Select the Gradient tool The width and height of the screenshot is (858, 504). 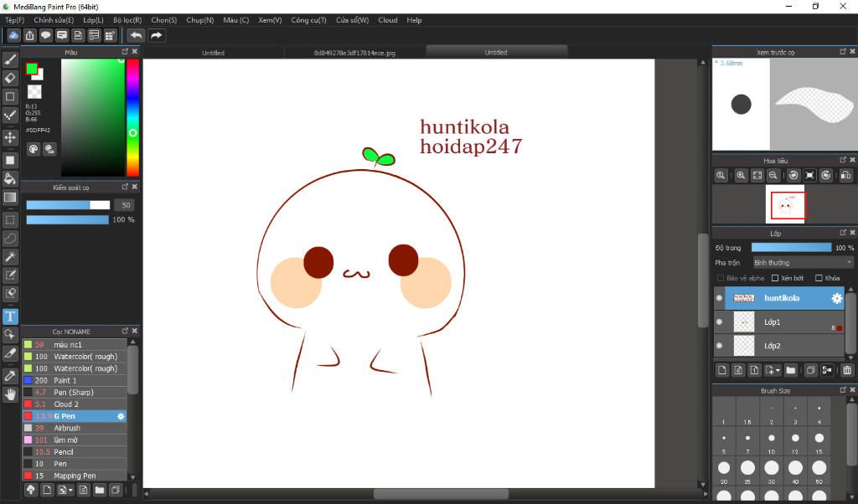[x=10, y=198]
